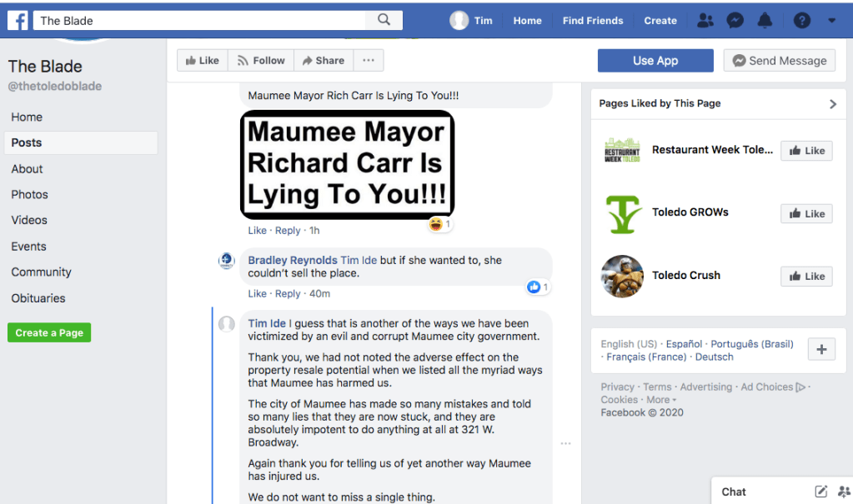Click the Facebook logo icon

pos(18,20)
